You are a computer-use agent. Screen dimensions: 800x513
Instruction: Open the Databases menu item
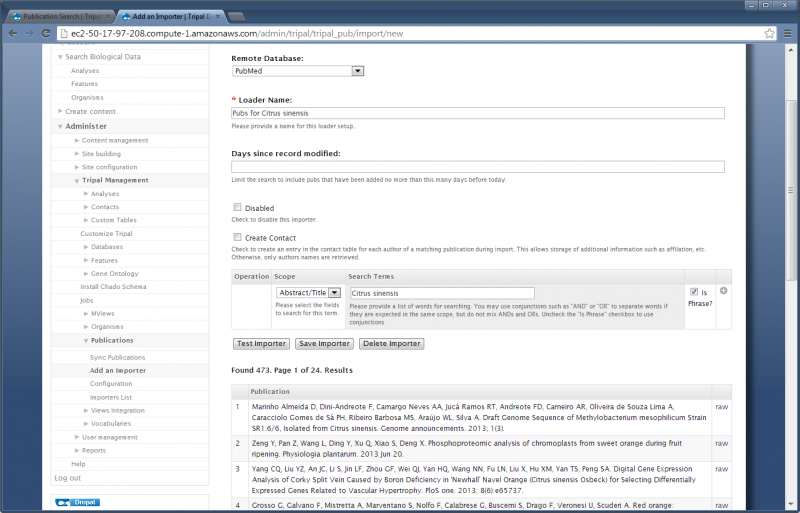point(107,247)
